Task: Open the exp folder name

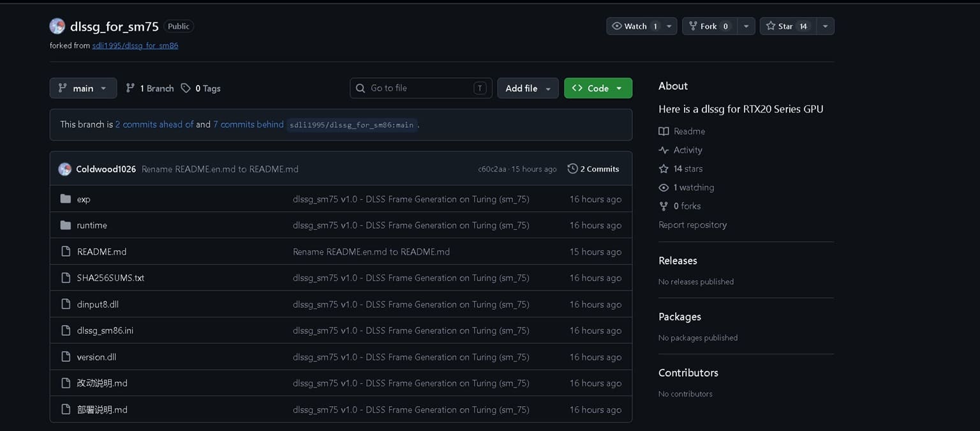Action: pos(84,199)
